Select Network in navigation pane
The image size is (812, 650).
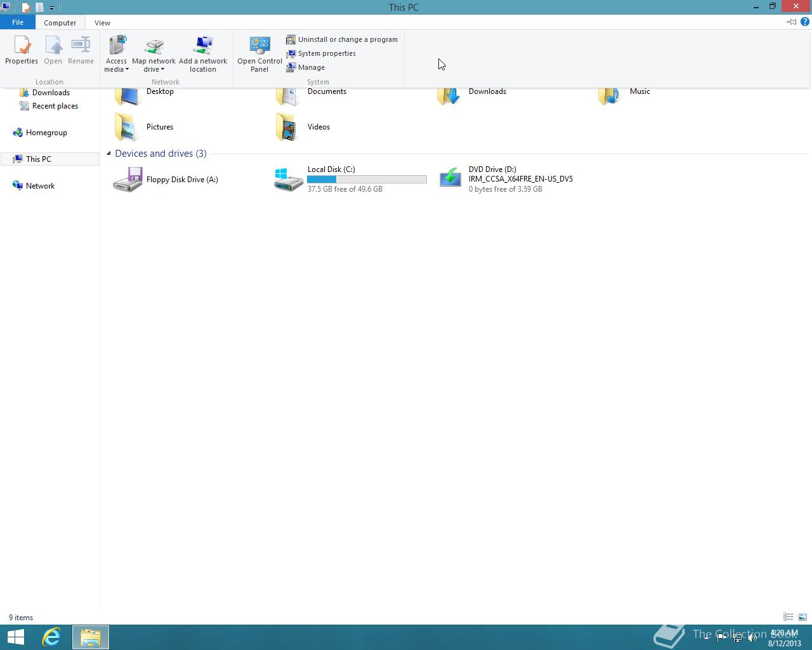(x=40, y=186)
